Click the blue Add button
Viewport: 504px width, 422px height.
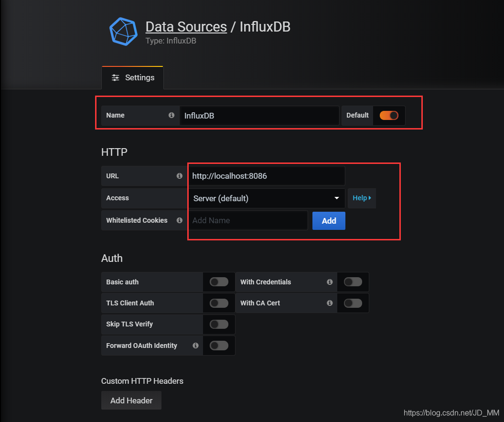(x=329, y=221)
